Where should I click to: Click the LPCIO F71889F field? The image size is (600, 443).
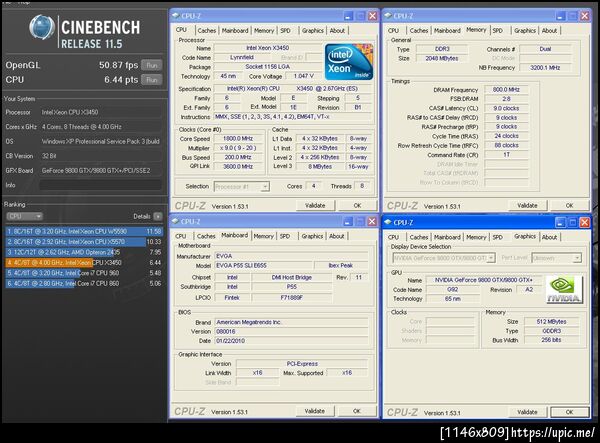click(292, 298)
